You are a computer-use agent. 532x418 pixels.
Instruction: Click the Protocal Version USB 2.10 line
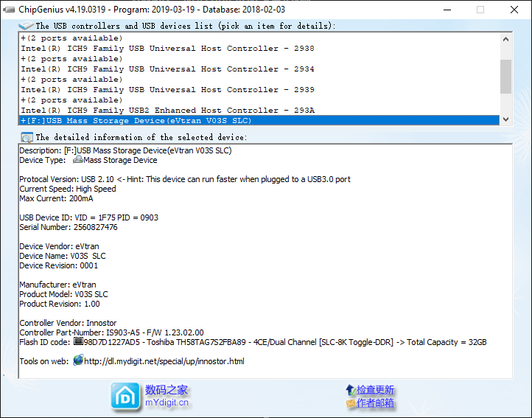tap(185, 179)
